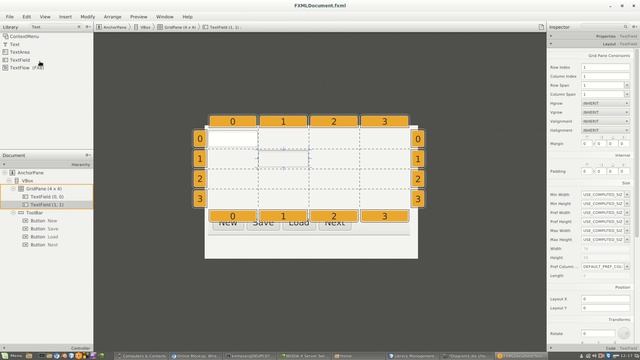
Task: Open the Edit menu
Action: [x=27, y=17]
